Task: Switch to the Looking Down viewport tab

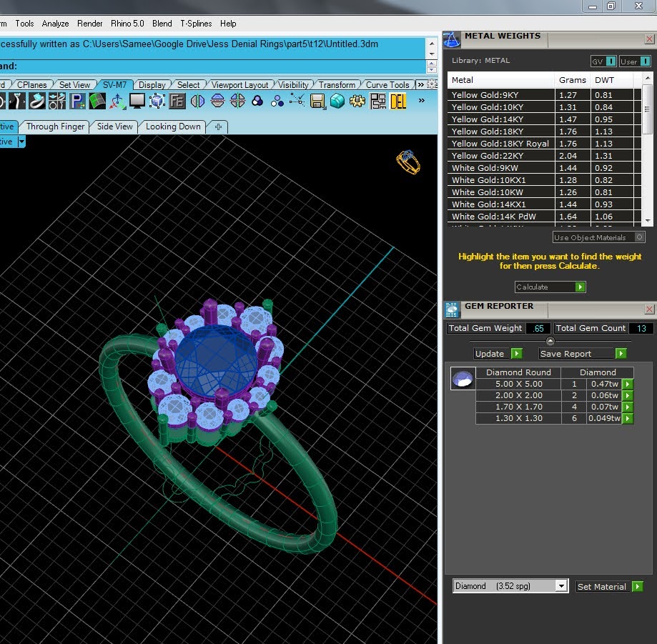Action: 173,127
